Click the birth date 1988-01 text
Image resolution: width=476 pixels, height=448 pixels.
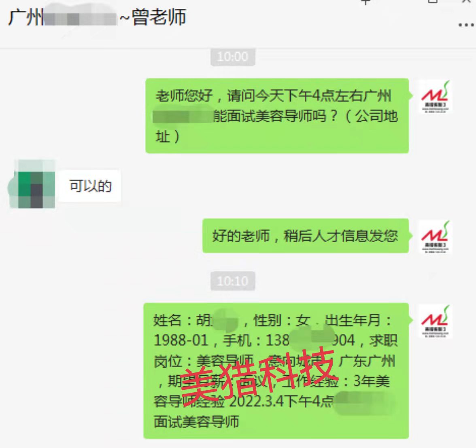(x=181, y=340)
